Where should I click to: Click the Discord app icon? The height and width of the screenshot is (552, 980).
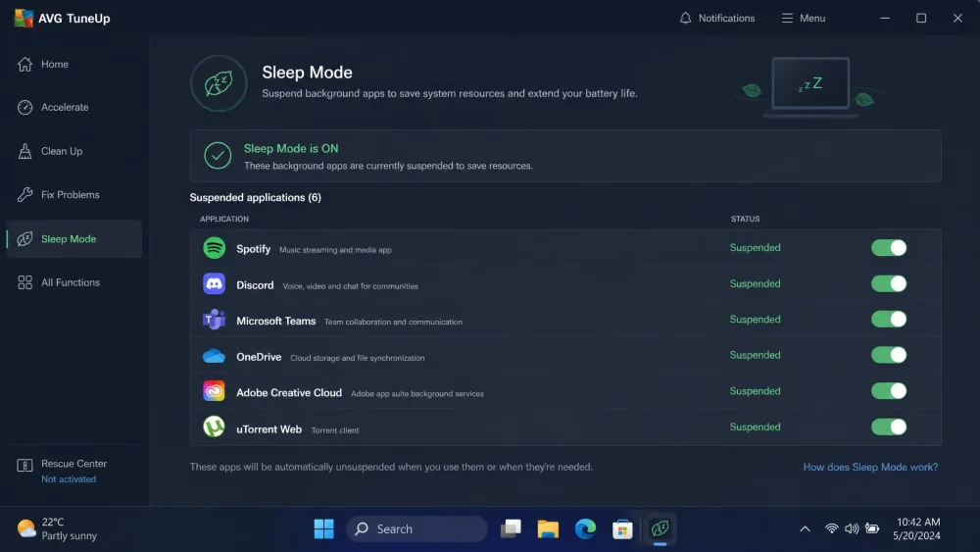(x=214, y=283)
